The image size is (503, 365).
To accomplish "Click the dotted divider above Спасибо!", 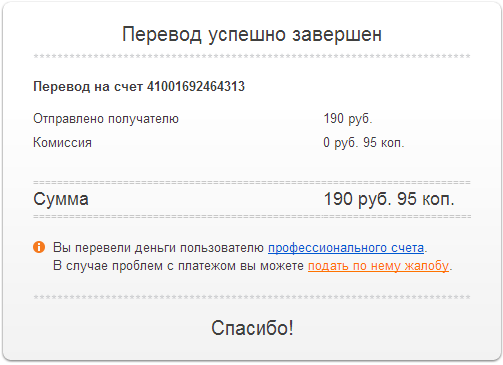I will (252, 297).
